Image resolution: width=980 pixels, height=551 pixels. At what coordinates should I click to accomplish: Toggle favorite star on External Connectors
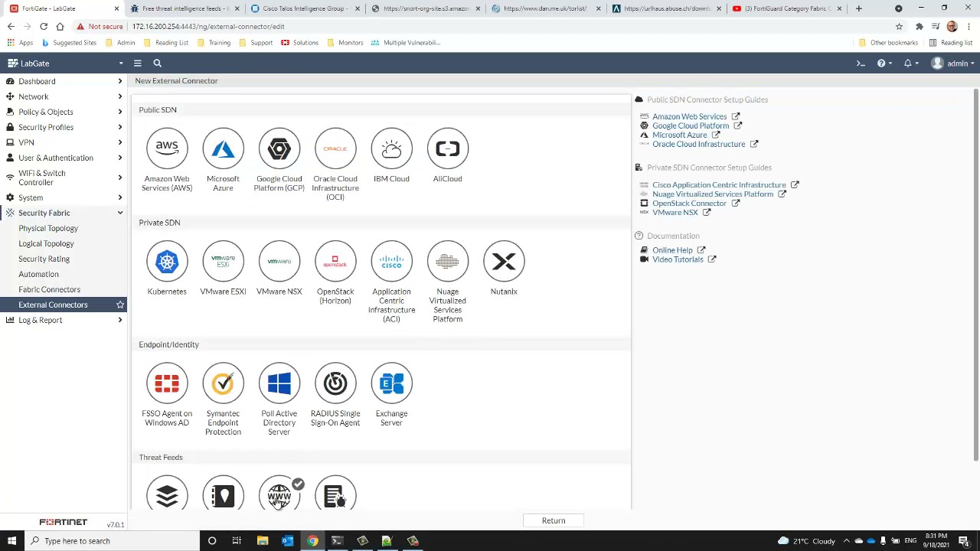click(x=119, y=305)
